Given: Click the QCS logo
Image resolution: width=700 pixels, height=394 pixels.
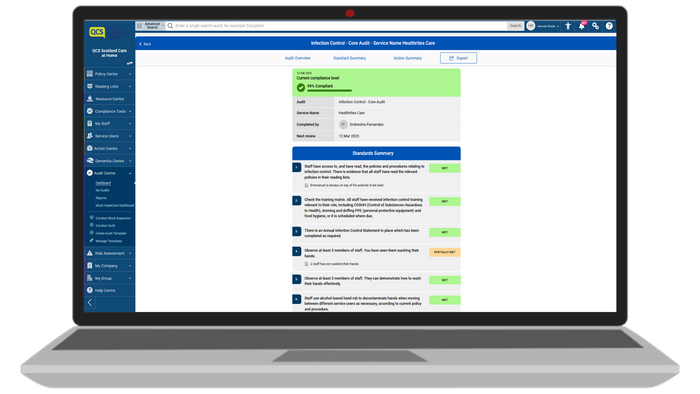Looking at the screenshot, I should tap(97, 32).
